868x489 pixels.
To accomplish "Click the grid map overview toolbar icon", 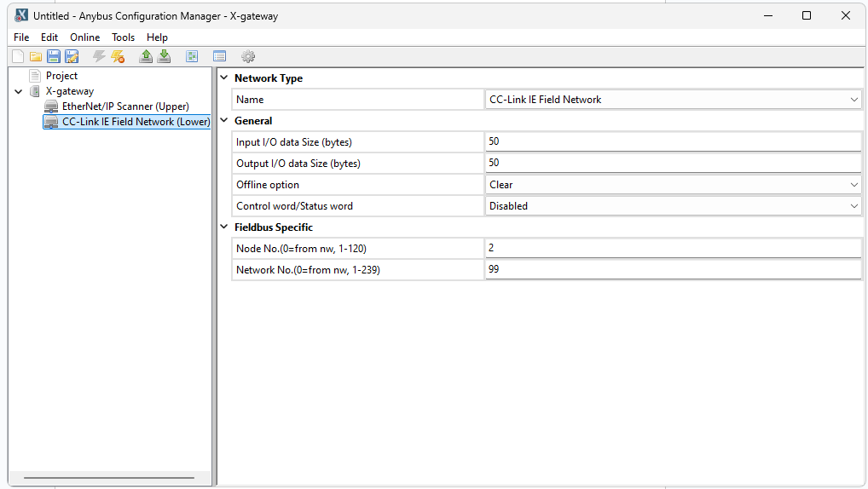I will (192, 56).
